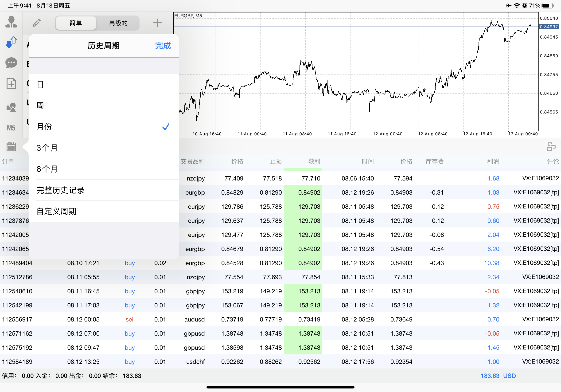This screenshot has height=392, width=561.
Task: Tap the plus add symbol icon
Action: pyautogui.click(x=158, y=23)
